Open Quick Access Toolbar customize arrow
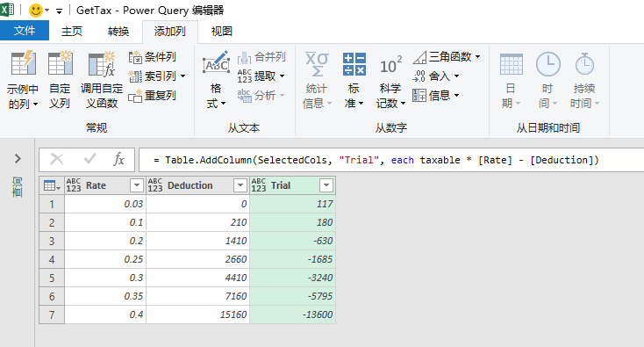The image size is (644, 347). (x=59, y=11)
